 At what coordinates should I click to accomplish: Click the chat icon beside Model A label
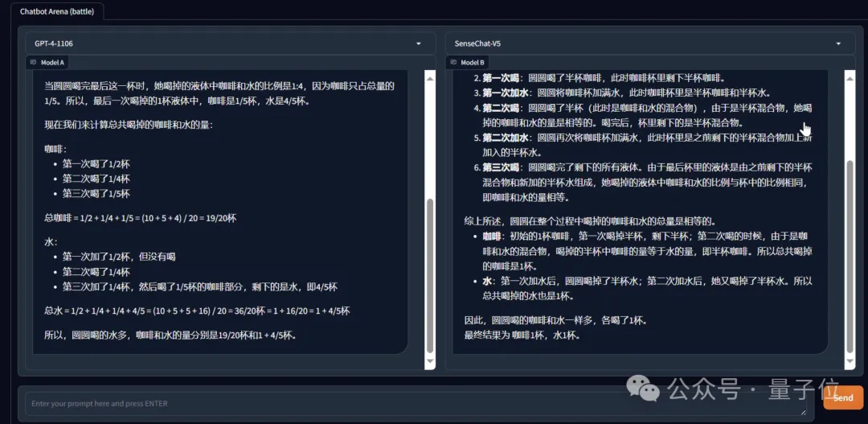tap(34, 62)
